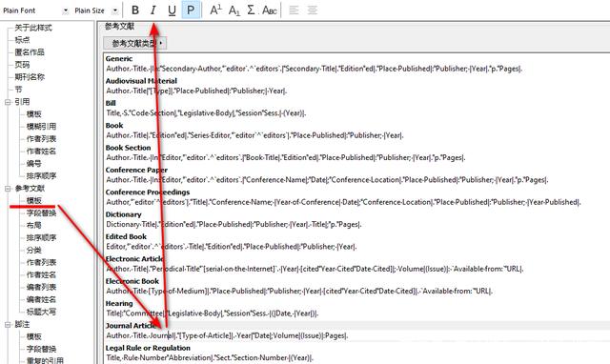The image size is (610, 364).
Task: Apply italic formatting with the I icon
Action: (153, 10)
